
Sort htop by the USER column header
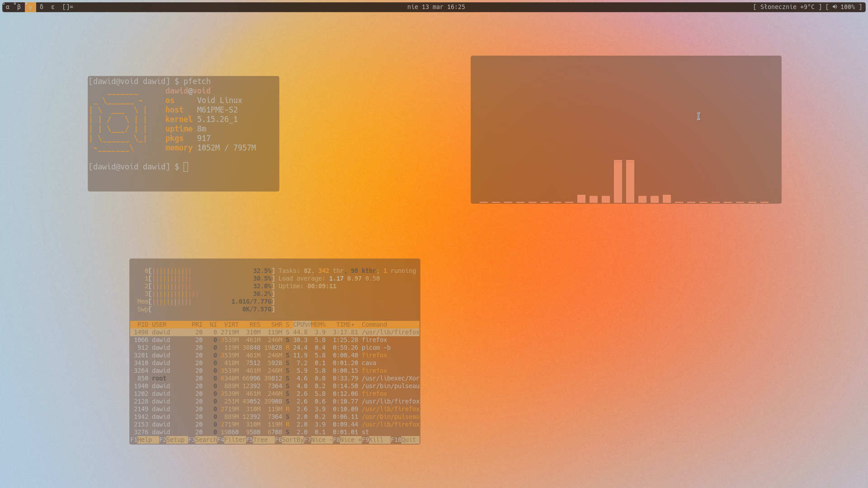[159, 324]
